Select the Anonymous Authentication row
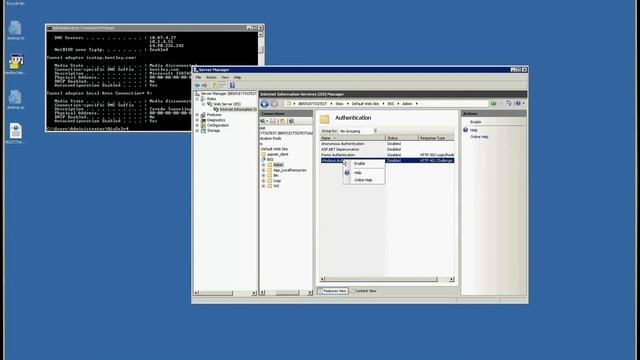The width and height of the screenshot is (640, 360). pos(387,144)
